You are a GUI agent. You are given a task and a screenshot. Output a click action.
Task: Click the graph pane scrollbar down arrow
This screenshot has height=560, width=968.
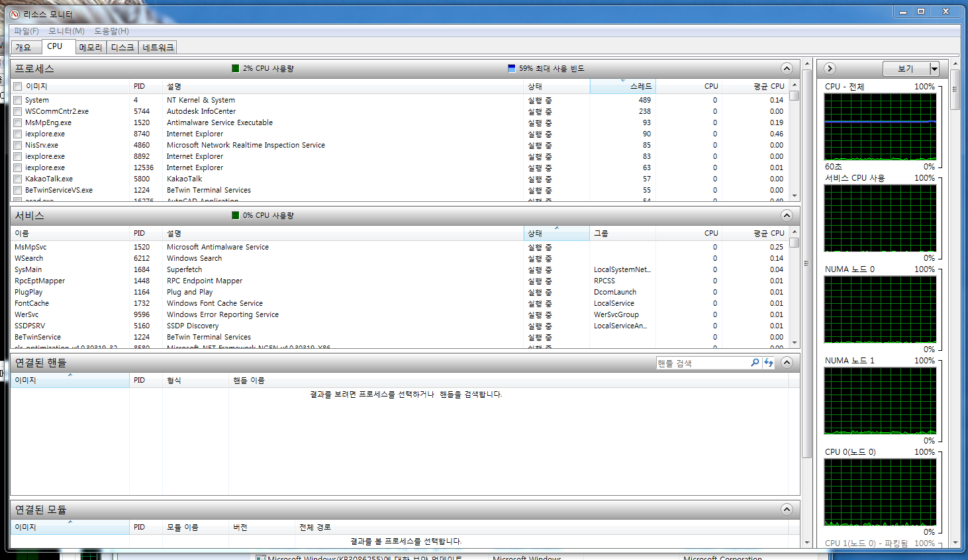click(955, 543)
